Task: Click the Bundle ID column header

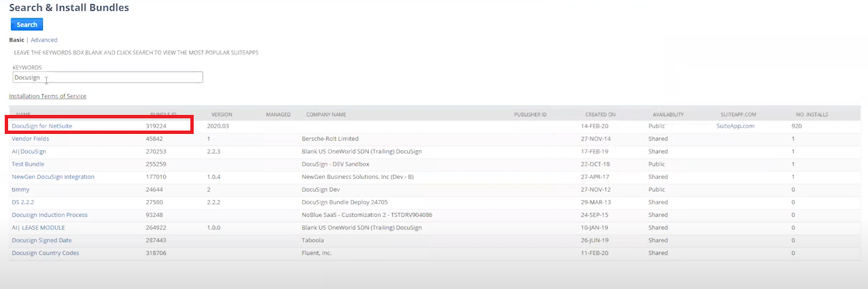Action: tap(163, 114)
